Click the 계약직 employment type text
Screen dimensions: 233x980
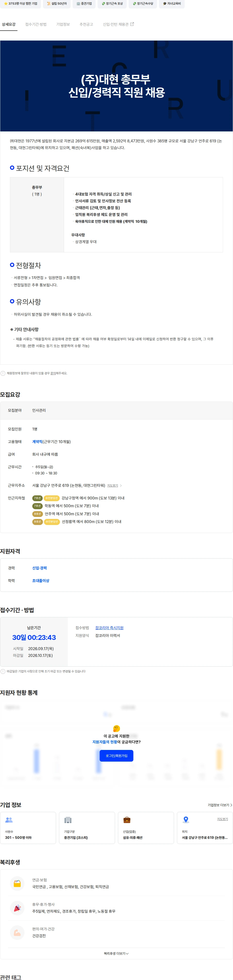(37, 442)
